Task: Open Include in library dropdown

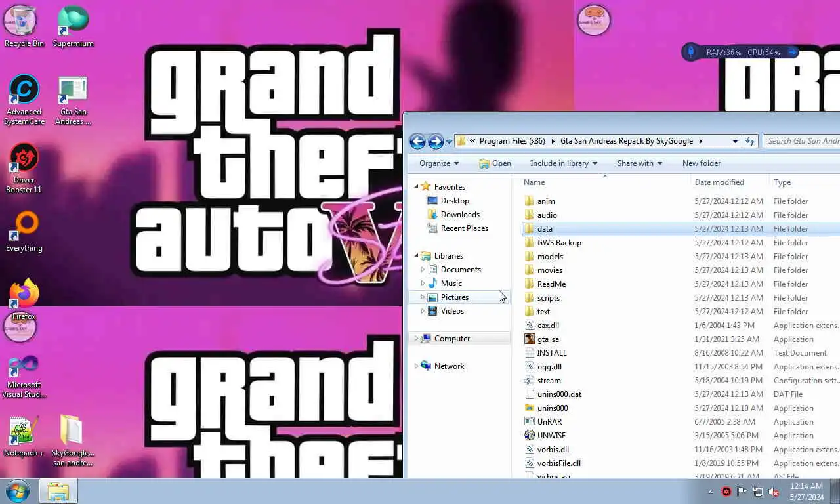Action: tap(564, 163)
